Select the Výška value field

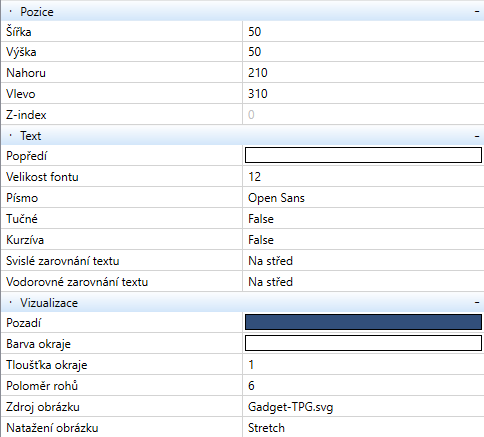[x=363, y=52]
